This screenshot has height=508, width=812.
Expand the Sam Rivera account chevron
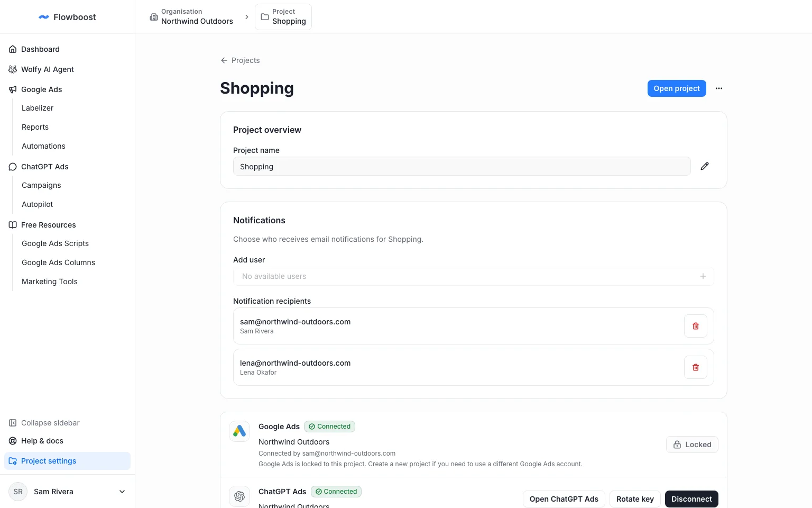pos(122,492)
